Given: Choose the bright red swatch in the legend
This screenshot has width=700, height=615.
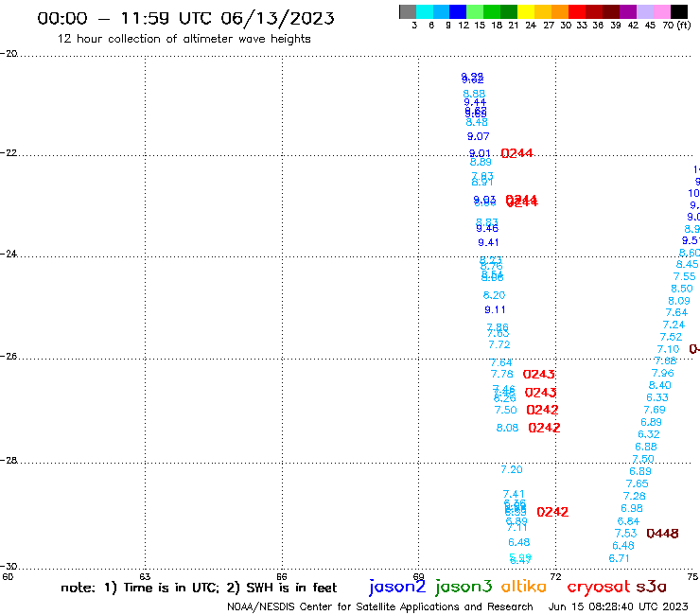Looking at the screenshot, I should (577, 11).
